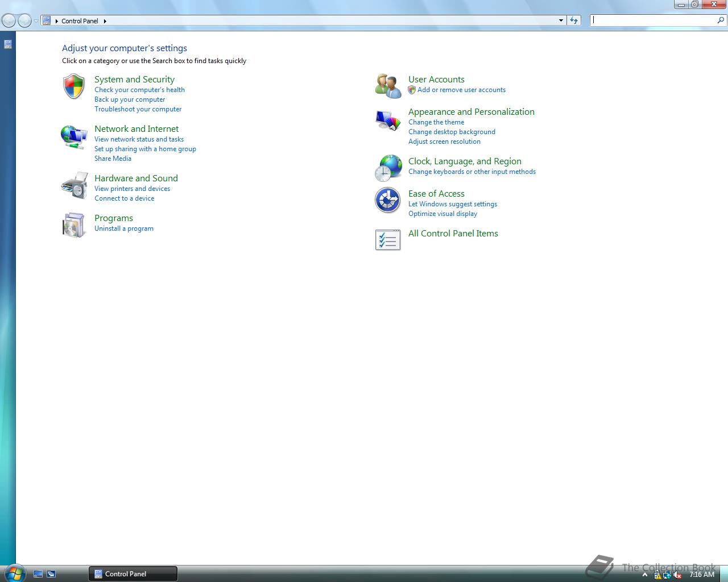Viewport: 728px width, 582px height.
Task: Open the Ease of Access heading link
Action: [436, 194]
